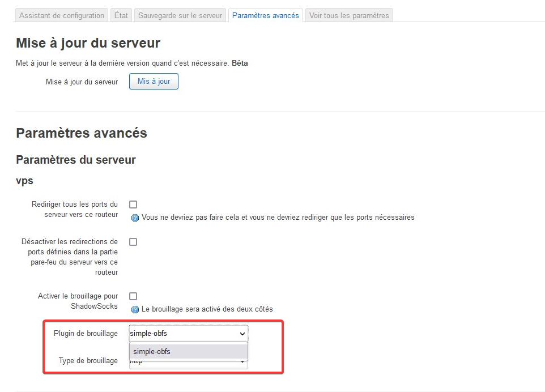
Task: Select the Paramètres avancés tab
Action: [266, 15]
